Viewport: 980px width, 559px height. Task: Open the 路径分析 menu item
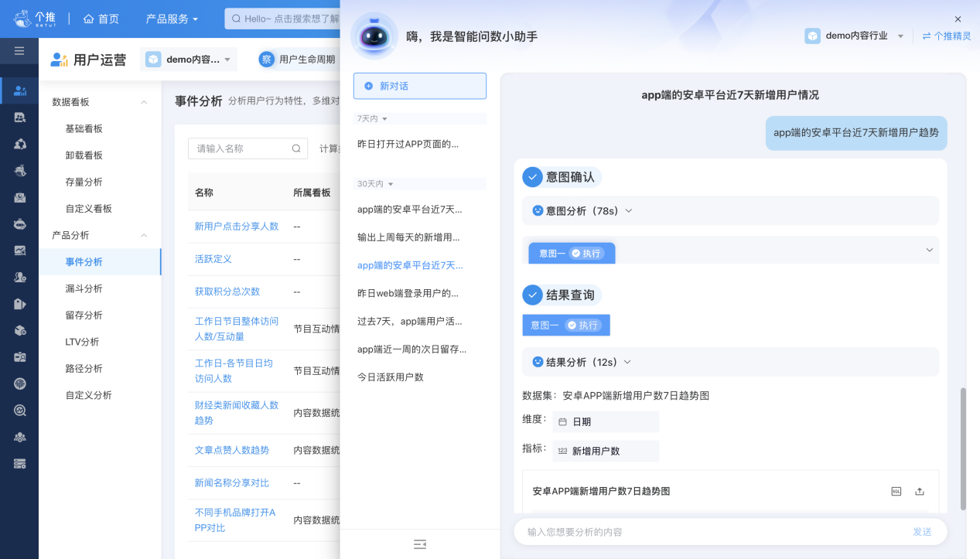84,368
